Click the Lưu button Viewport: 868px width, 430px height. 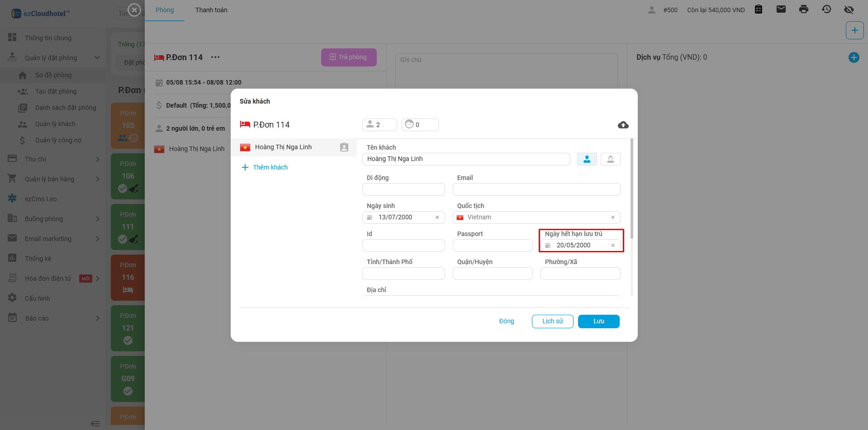click(599, 321)
